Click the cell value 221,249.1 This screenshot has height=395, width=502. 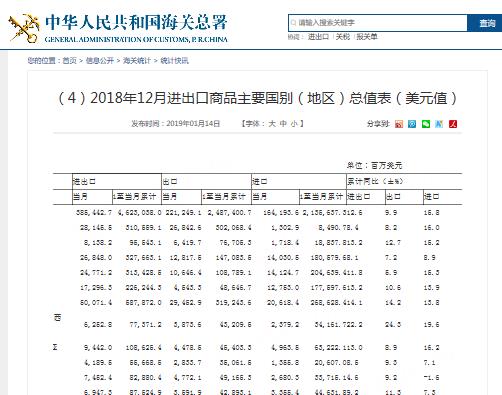(x=183, y=213)
